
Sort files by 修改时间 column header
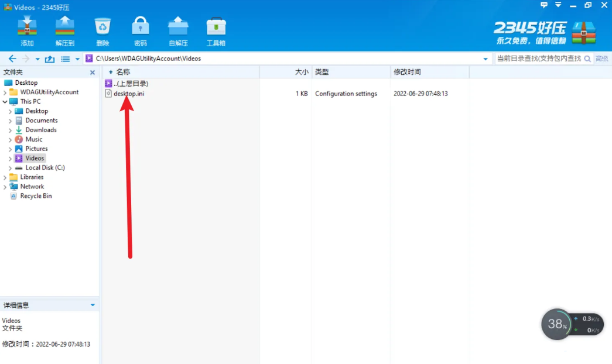tap(407, 72)
